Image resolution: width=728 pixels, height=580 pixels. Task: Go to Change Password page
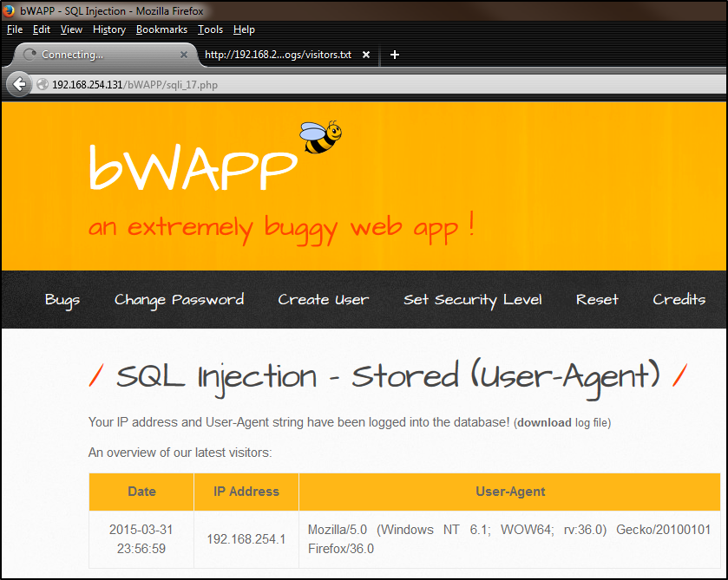pos(180,300)
